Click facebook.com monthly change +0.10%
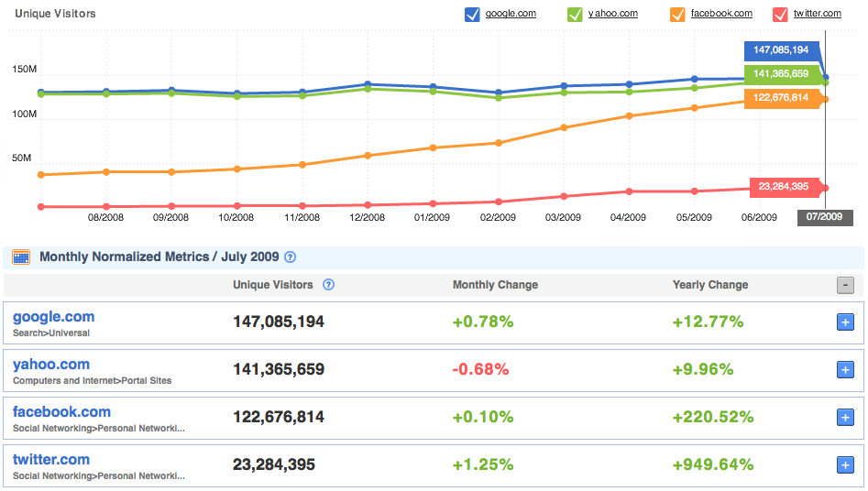Image resolution: width=868 pixels, height=491 pixels. [x=483, y=417]
